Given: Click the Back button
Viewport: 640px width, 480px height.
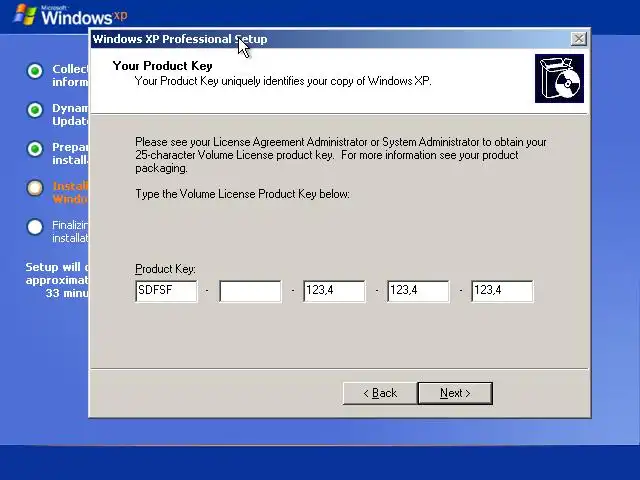Looking at the screenshot, I should [x=380, y=393].
